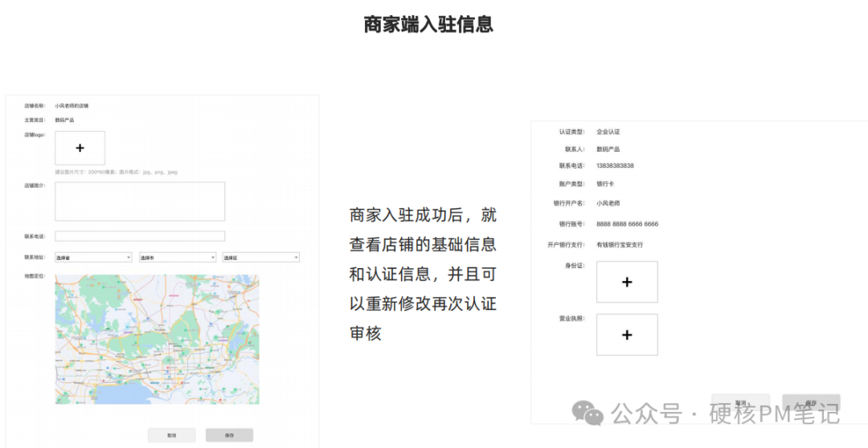Image resolution: width=868 pixels, height=448 pixels.
Task: Upload a store logo via the plus box
Action: (x=80, y=148)
